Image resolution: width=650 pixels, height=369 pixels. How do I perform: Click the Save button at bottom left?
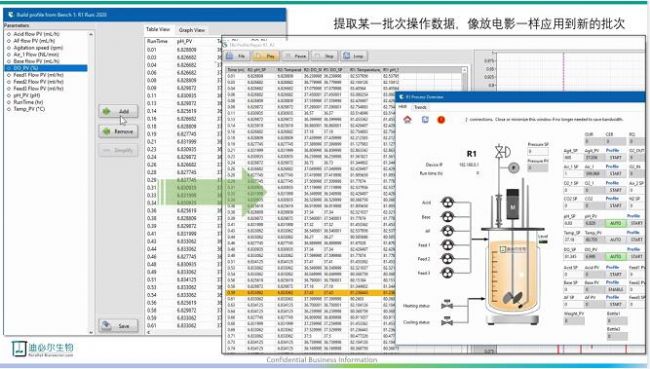pyautogui.click(x=119, y=326)
